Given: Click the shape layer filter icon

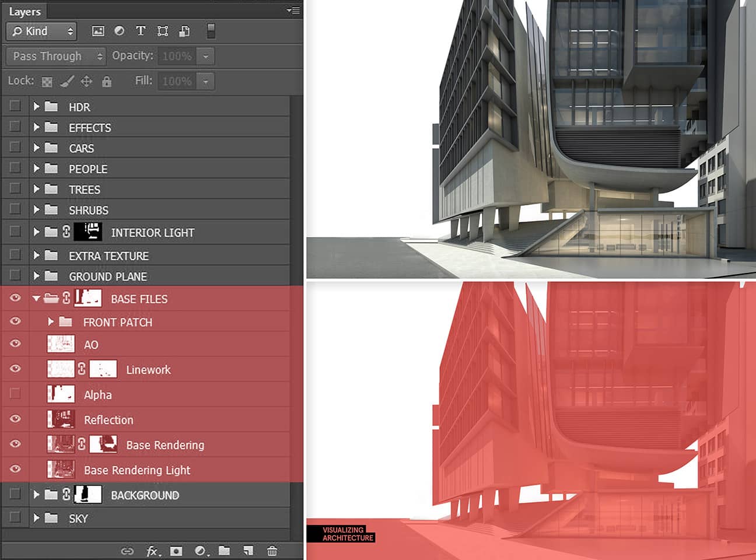Looking at the screenshot, I should point(163,31).
